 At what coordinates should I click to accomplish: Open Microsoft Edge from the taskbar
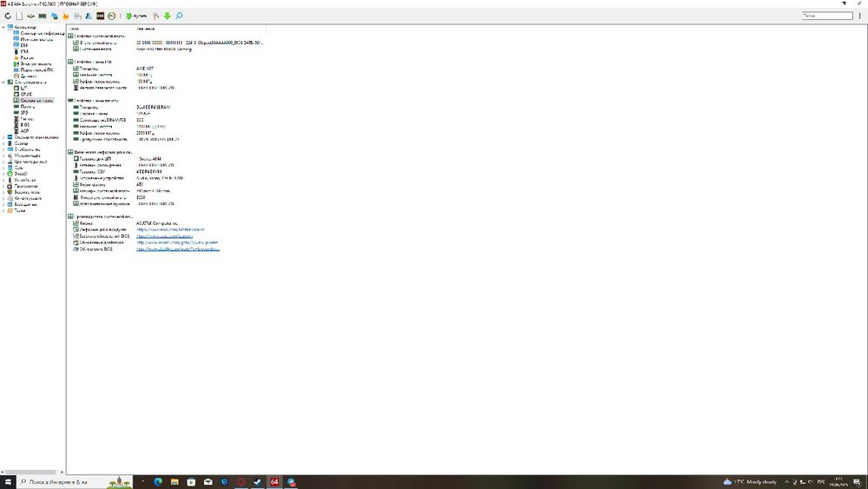click(158, 482)
